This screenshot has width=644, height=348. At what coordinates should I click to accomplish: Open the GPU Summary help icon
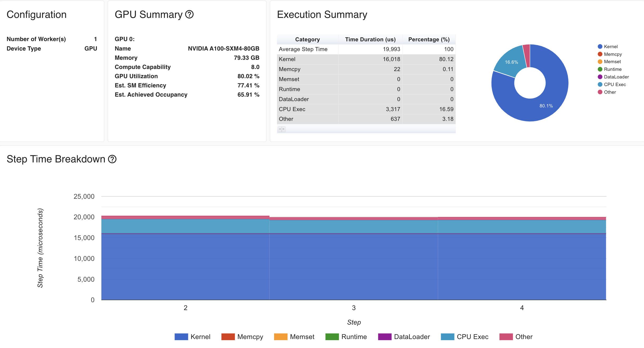(189, 14)
